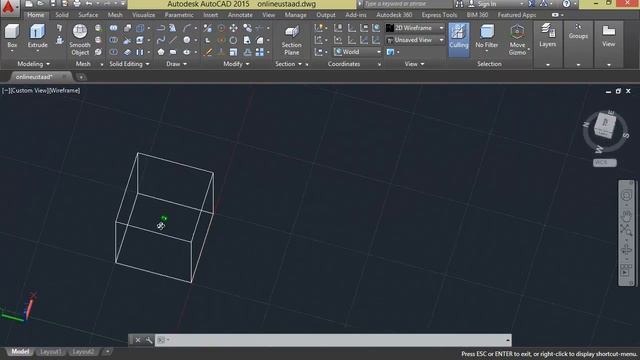Open the 2D Wireframe visual style dropdown
Image resolution: width=640 pixels, height=360 pixels.
[x=415, y=28]
